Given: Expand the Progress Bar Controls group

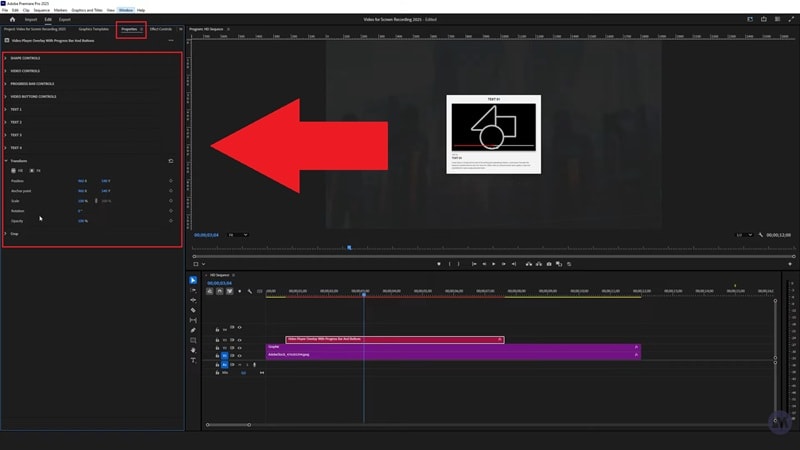Looking at the screenshot, I should click(x=6, y=84).
